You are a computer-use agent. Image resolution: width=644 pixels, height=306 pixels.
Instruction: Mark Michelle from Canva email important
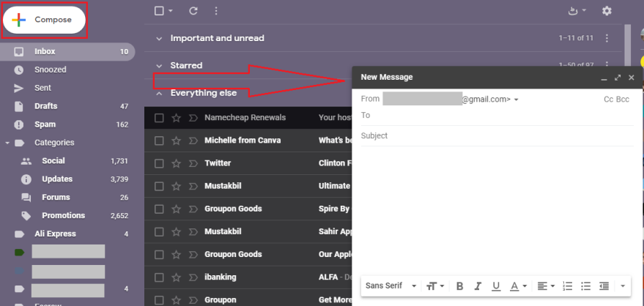(193, 141)
